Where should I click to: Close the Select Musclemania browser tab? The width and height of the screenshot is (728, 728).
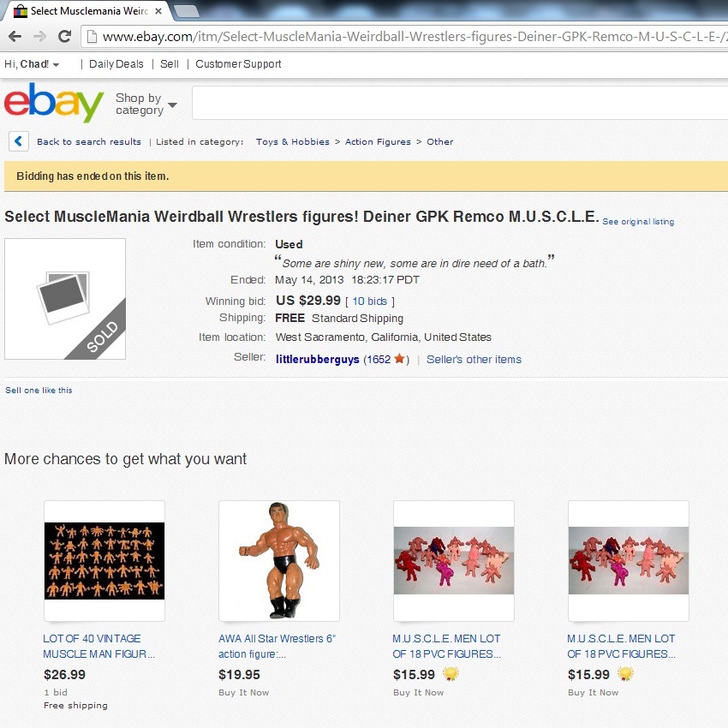[x=158, y=11]
